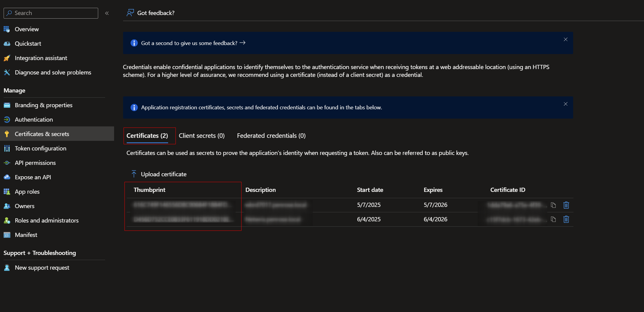The height and width of the screenshot is (312, 644).
Task: Click the sidebar Search field
Action: (x=51, y=13)
